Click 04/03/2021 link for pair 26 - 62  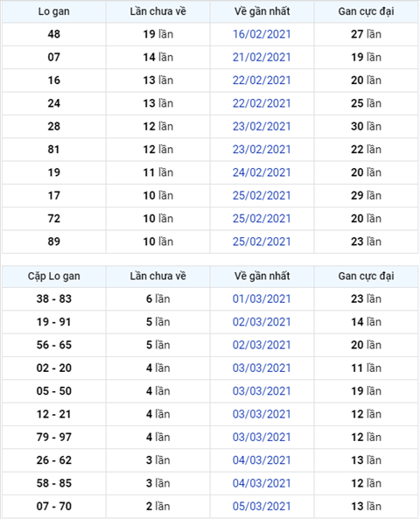point(262,460)
